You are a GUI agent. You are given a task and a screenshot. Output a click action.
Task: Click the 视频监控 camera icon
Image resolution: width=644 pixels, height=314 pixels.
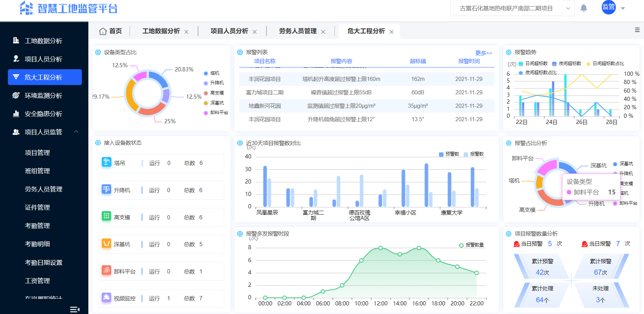107,298
